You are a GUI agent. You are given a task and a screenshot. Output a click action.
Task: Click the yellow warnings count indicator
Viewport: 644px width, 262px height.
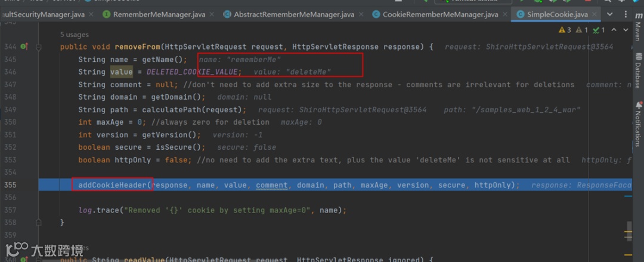[565, 30]
